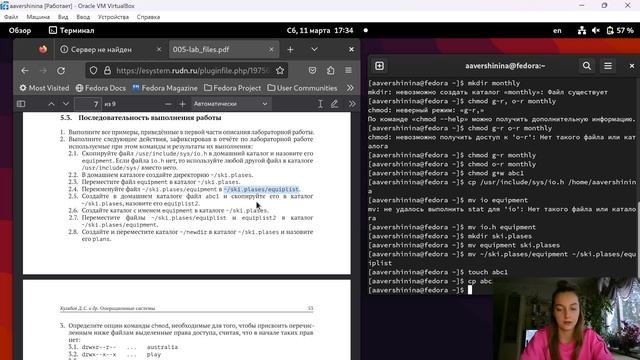Screen dimensions: 640x360
Task: Open the Fedora Magazine bookmark
Action: point(165,88)
